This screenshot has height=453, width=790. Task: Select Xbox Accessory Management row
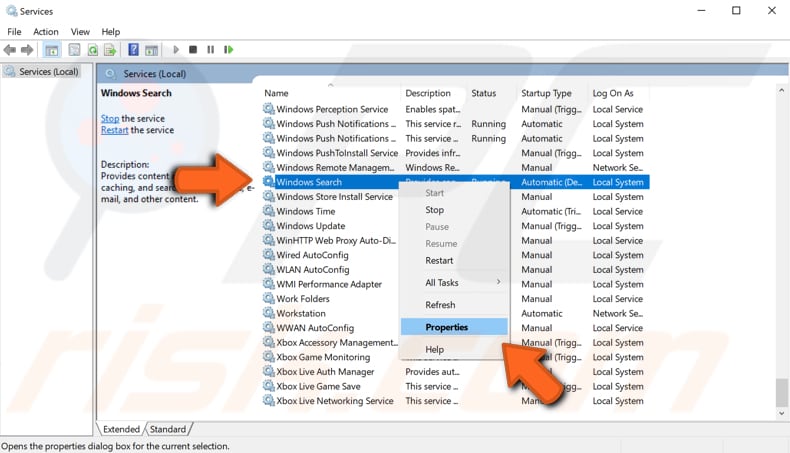pyautogui.click(x=455, y=343)
